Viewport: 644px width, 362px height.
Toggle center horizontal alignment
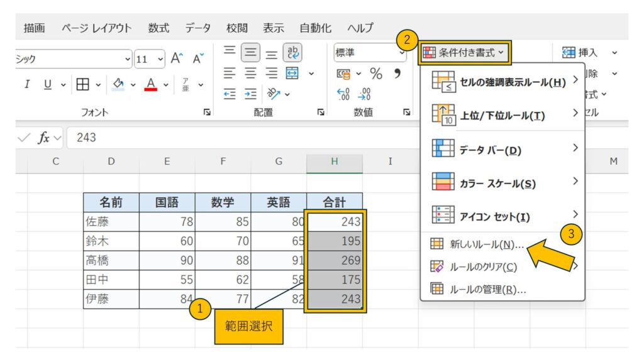coord(251,74)
